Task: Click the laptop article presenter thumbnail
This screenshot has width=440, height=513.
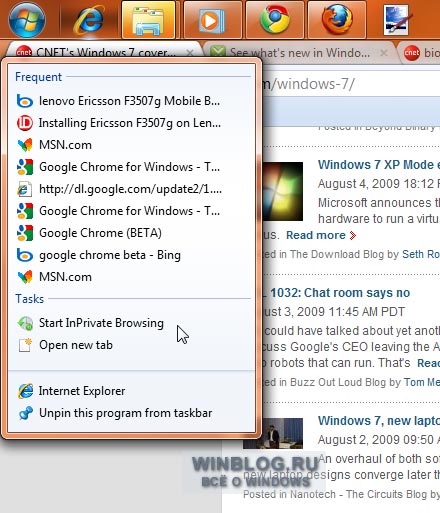Action: pyautogui.click(x=273, y=433)
